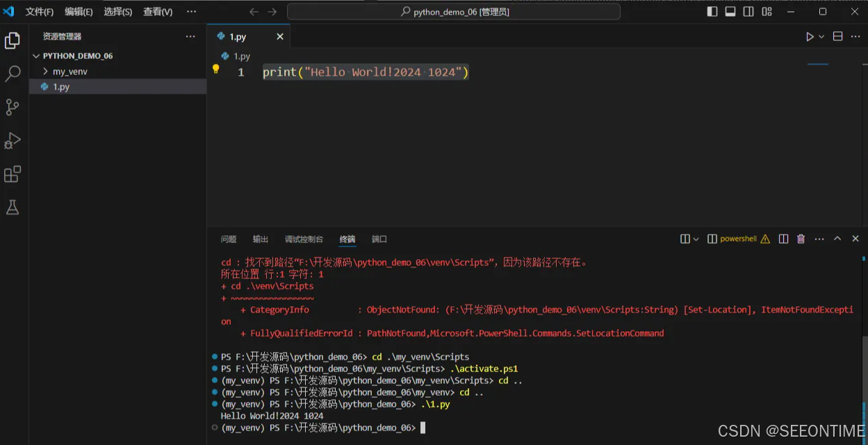Select the powershell terminal label

(x=738, y=239)
